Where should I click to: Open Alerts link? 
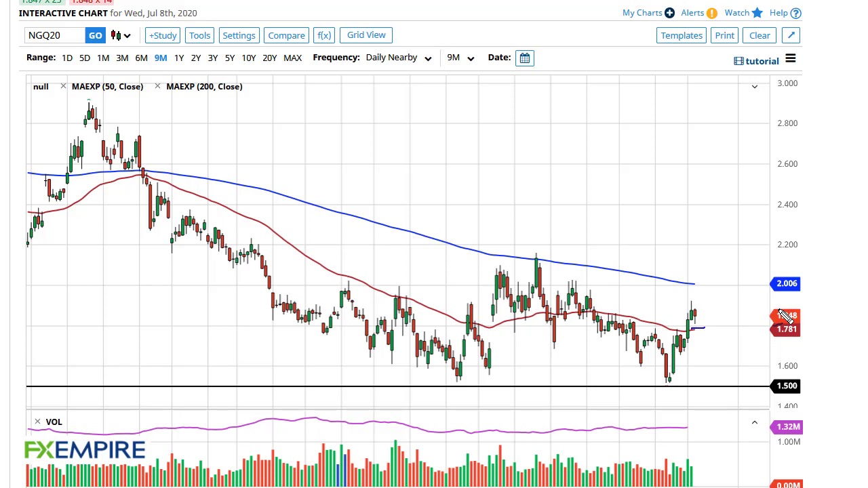click(692, 13)
